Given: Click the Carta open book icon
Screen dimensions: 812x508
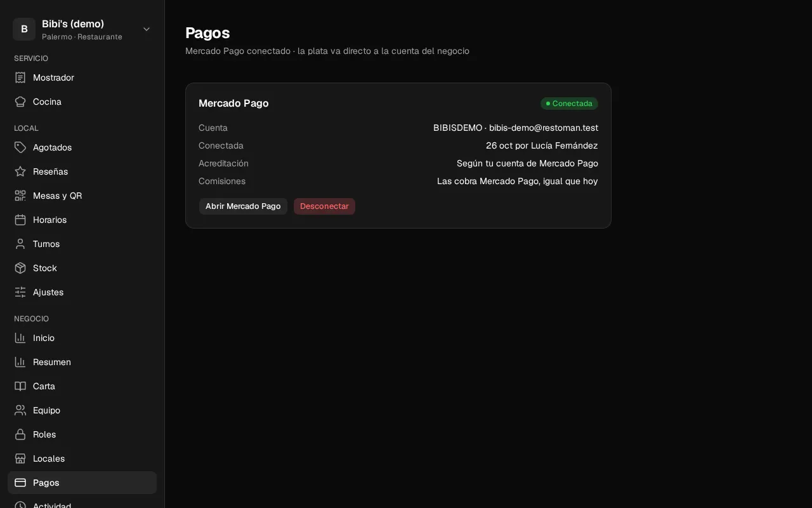Looking at the screenshot, I should tap(20, 386).
